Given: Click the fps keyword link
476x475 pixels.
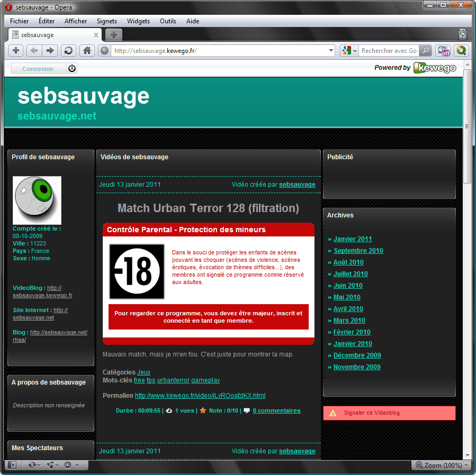Looking at the screenshot, I should click(151, 380).
